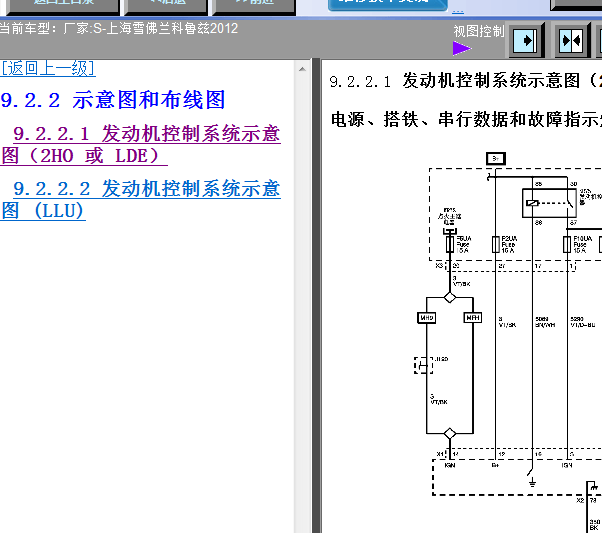Image resolution: width=602 pixels, height=533 pixels.
Task: Click the 9.2.2 示意图和布线图 heading
Action: point(113,100)
